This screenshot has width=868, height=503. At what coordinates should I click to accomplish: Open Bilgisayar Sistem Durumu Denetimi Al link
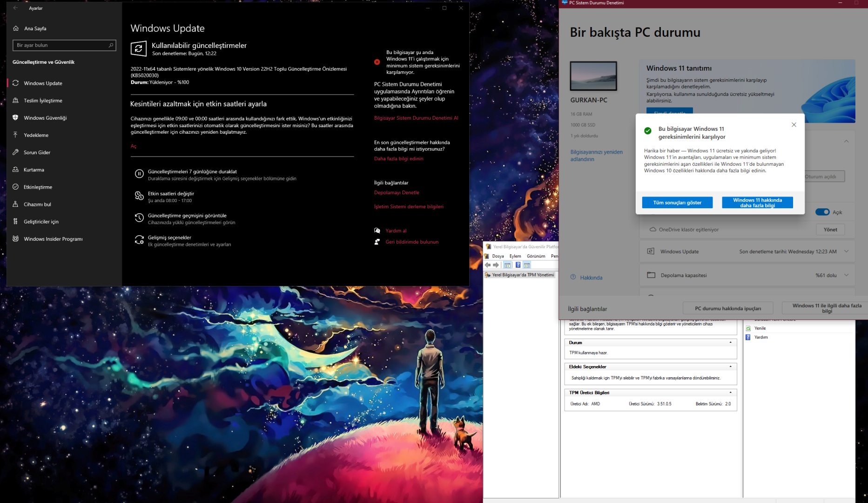(x=416, y=118)
